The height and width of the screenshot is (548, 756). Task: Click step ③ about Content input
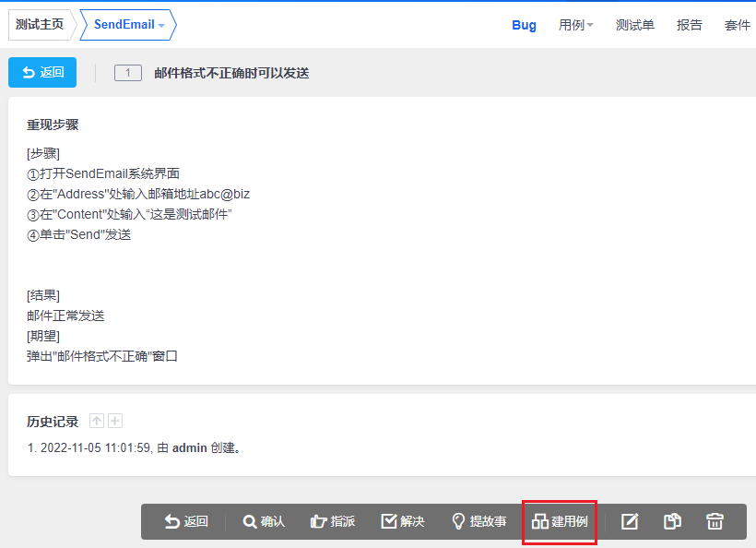pos(129,214)
